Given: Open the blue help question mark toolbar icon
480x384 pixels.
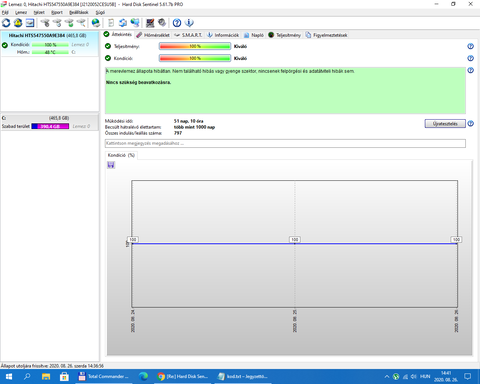Looking at the screenshot, I should [x=177, y=23].
